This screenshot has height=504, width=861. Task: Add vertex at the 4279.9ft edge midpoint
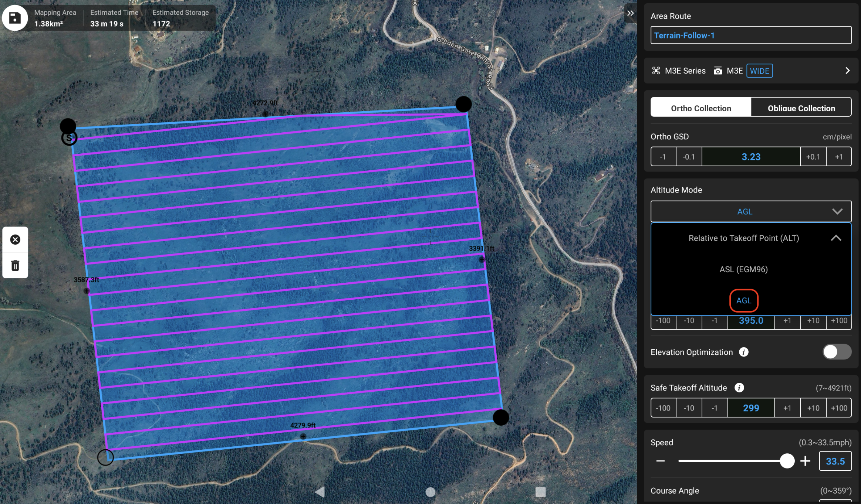click(x=303, y=436)
